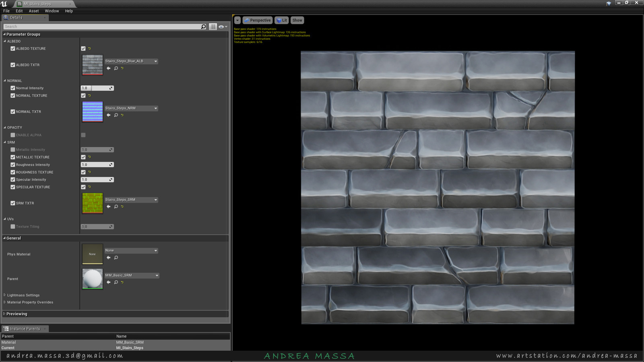Toggle ALBEDO TEXTURE override checkbox
The width and height of the screenshot is (644, 362).
tap(13, 49)
